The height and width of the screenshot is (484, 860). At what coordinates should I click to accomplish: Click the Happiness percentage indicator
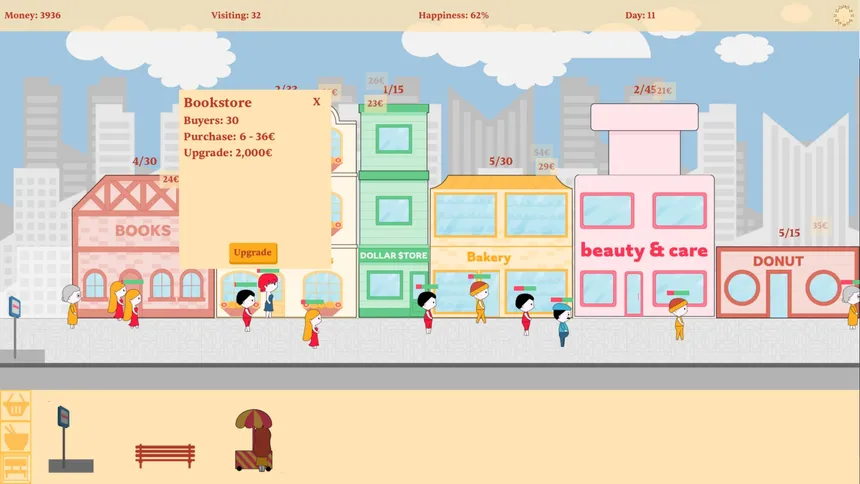click(453, 15)
